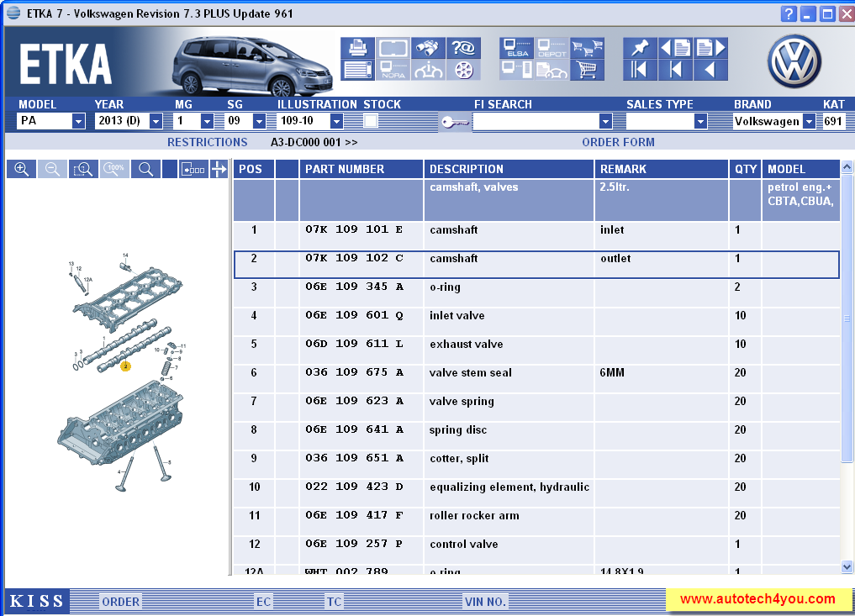855x616 pixels.
Task: Open the NORA toolbar button
Action: (393, 71)
